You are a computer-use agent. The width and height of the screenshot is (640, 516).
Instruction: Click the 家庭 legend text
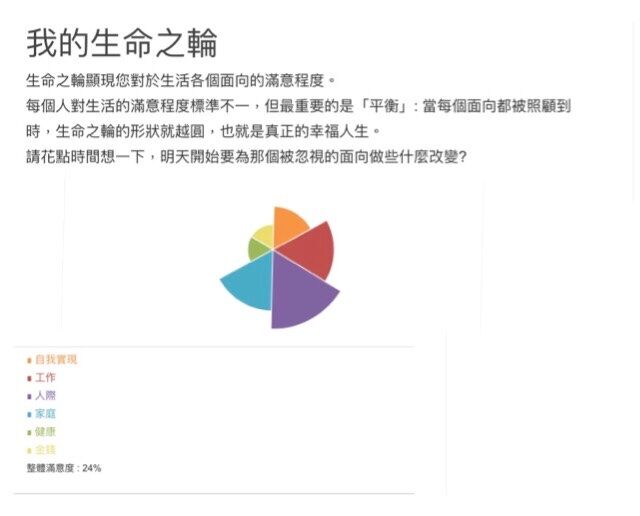point(45,414)
